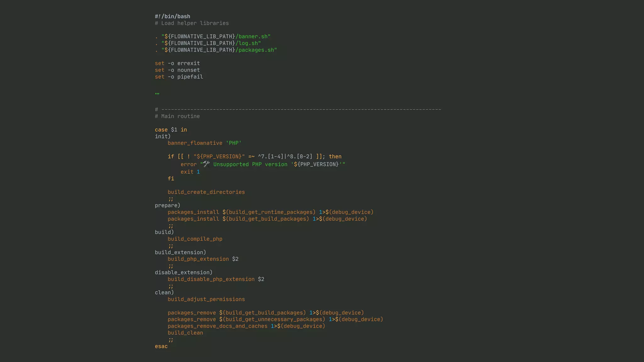Click the line sourcing '/packages.sh'

216,50
